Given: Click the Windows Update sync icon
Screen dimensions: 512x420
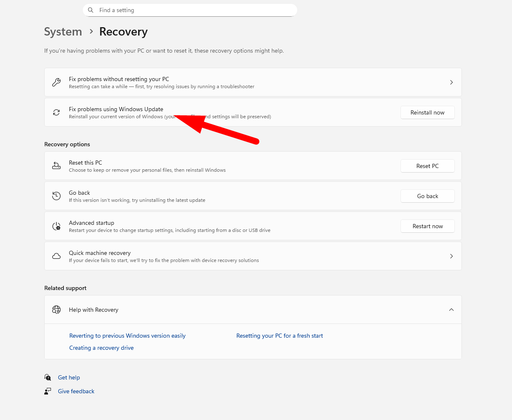Looking at the screenshot, I should point(56,112).
